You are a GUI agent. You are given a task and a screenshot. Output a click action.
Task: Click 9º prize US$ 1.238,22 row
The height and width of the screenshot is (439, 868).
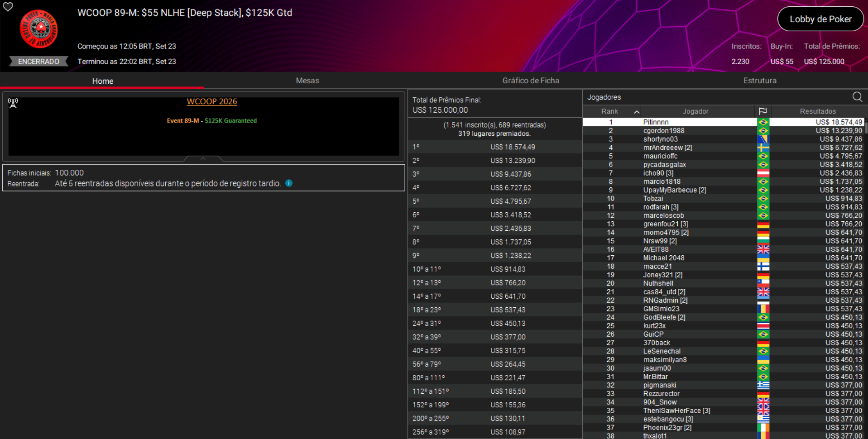tap(495, 256)
